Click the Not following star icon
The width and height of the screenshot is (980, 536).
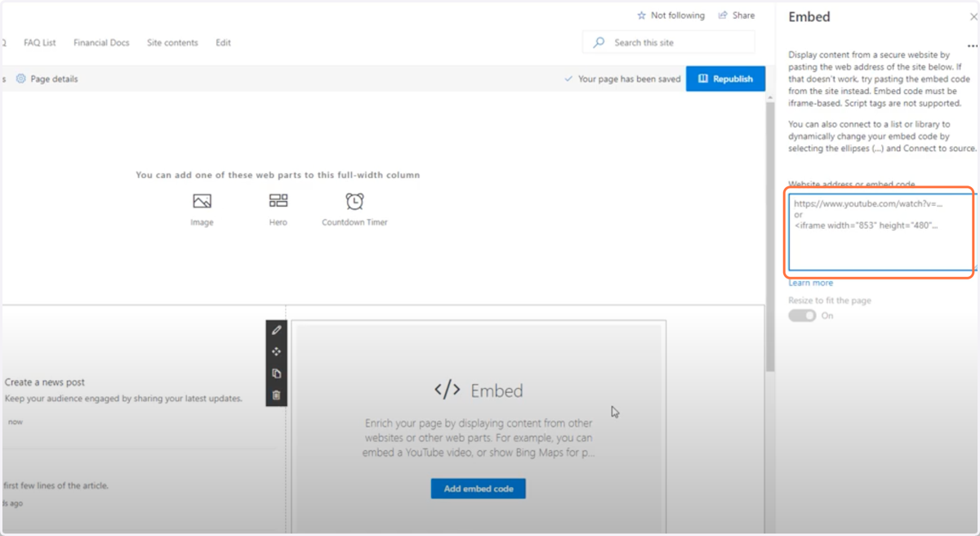pos(641,16)
